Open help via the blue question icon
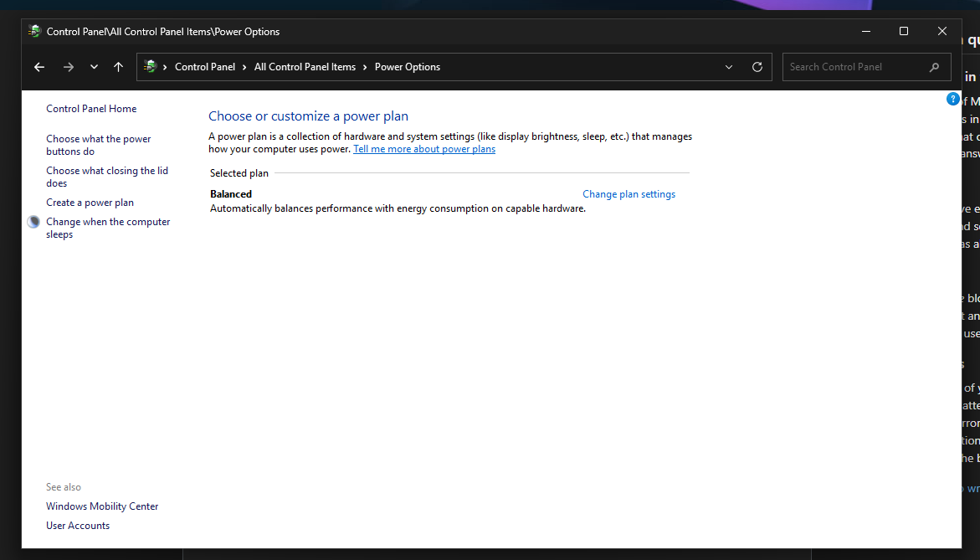980x560 pixels. coord(952,99)
